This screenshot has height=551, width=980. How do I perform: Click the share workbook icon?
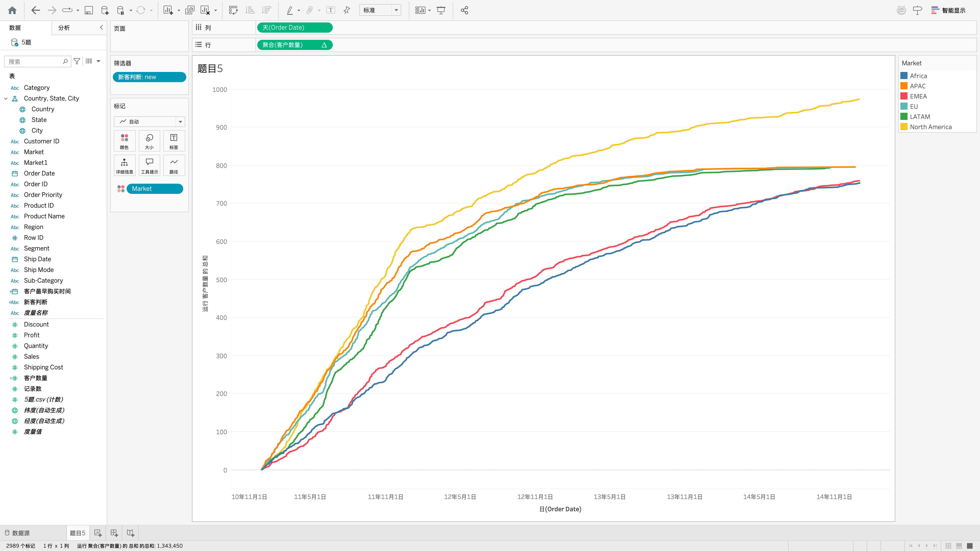464,10
